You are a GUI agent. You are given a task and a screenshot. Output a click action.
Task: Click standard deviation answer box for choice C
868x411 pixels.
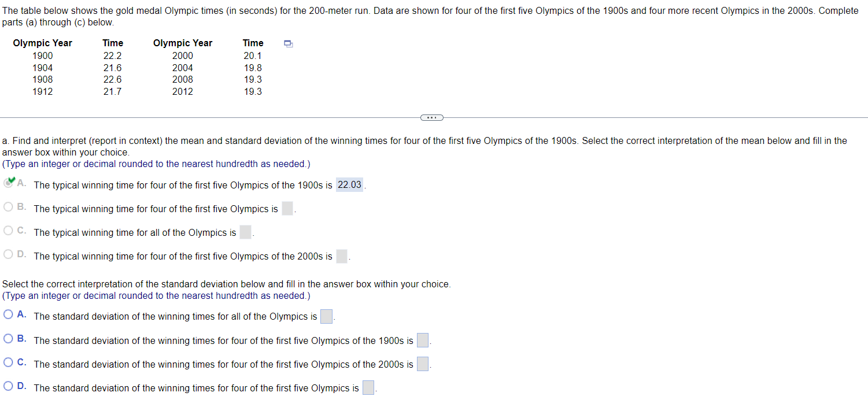click(422, 364)
